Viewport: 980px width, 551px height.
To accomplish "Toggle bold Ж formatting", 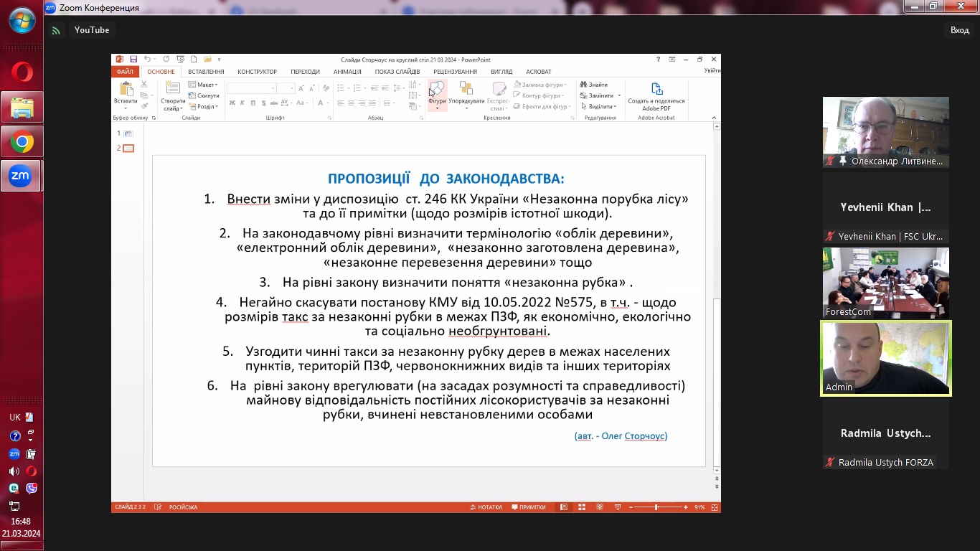I will (232, 103).
